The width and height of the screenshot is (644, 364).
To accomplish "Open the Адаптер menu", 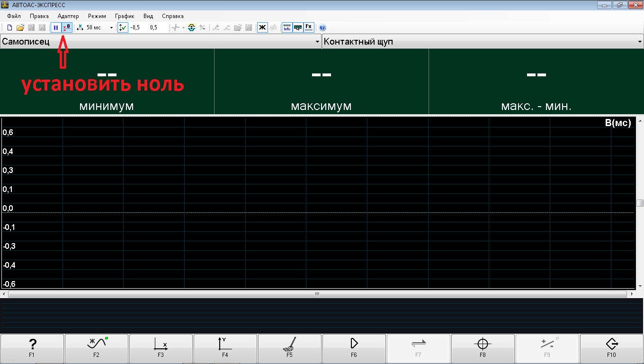I will click(68, 16).
